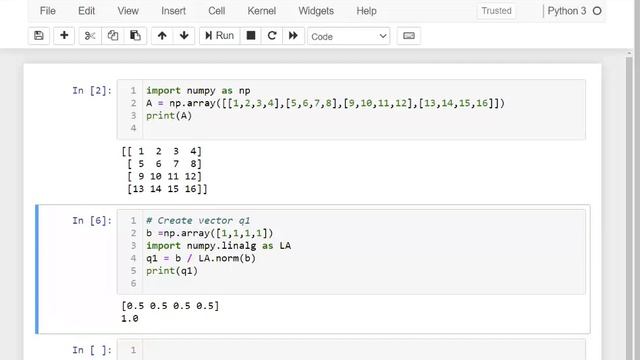Viewport: 640px width, 360px height.
Task: Click the Trusted notebook indicator
Action: (496, 11)
